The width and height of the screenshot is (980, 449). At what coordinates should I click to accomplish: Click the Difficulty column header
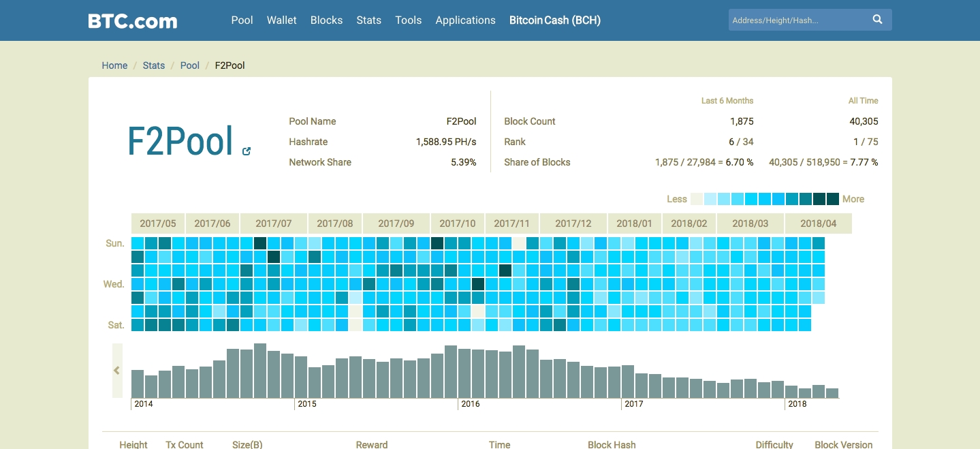coord(774,444)
